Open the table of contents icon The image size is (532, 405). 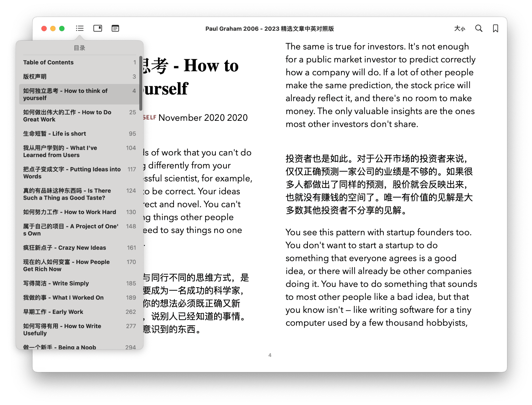click(79, 28)
